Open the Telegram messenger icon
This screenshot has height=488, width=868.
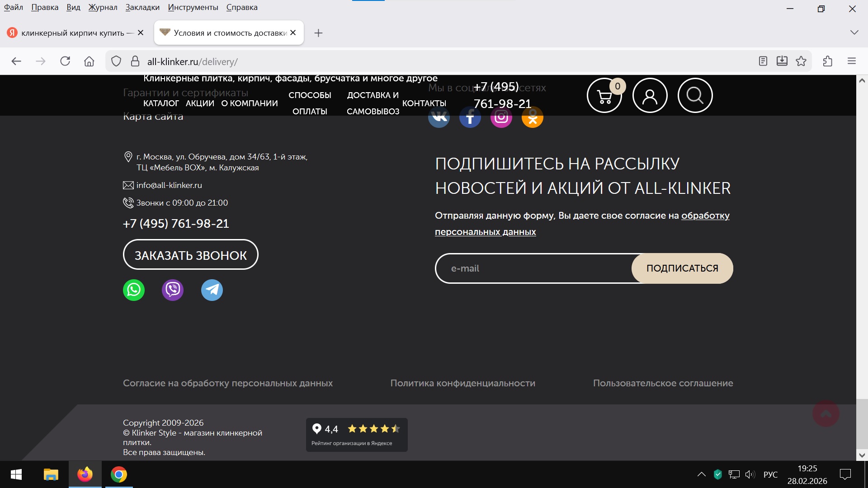click(212, 290)
